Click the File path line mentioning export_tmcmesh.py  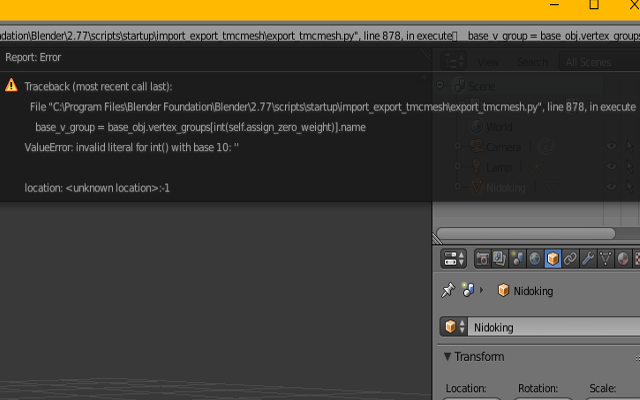point(333,107)
